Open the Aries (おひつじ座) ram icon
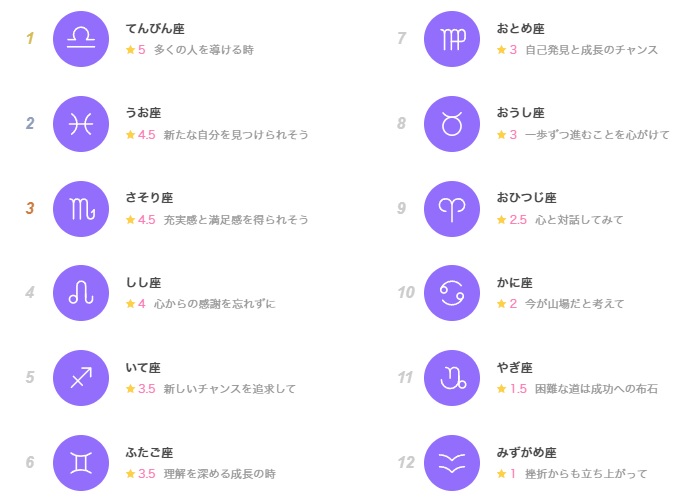 pyautogui.click(x=452, y=209)
